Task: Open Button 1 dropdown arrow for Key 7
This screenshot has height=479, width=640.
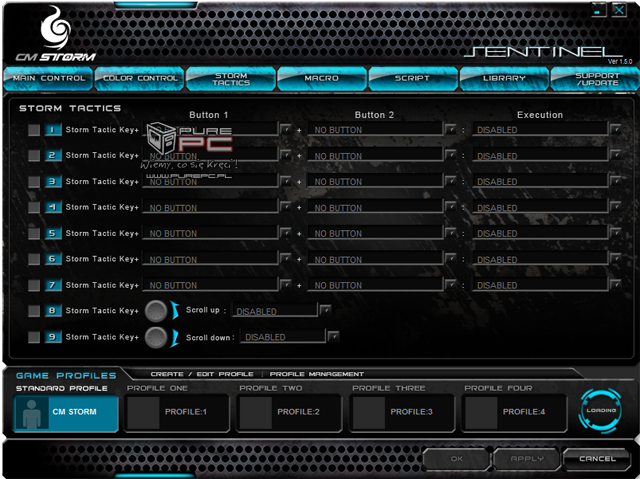Action: [286, 284]
